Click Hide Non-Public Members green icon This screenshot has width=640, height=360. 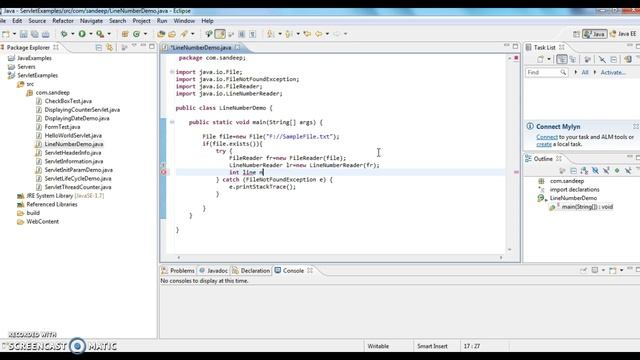coord(617,171)
